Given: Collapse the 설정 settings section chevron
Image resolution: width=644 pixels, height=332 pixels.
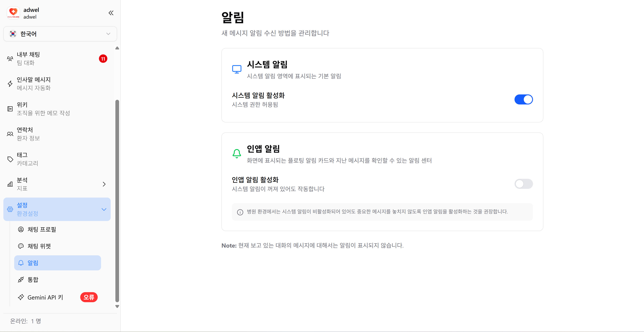Looking at the screenshot, I should coord(104,209).
